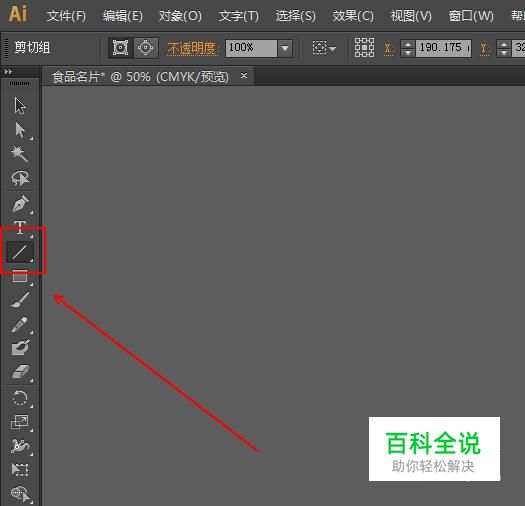Screen dimensions: 525x506
Task: Click the Edit Clipping Path button
Action: coord(121,48)
